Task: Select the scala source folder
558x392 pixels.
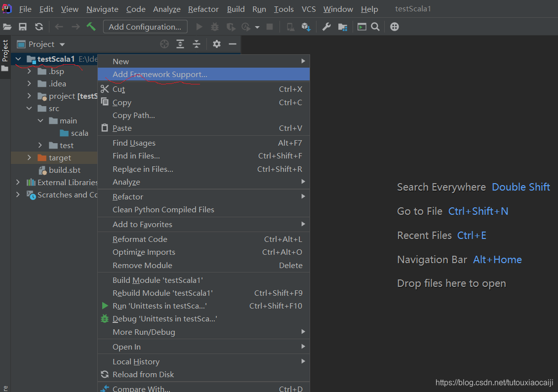Action: [x=74, y=133]
